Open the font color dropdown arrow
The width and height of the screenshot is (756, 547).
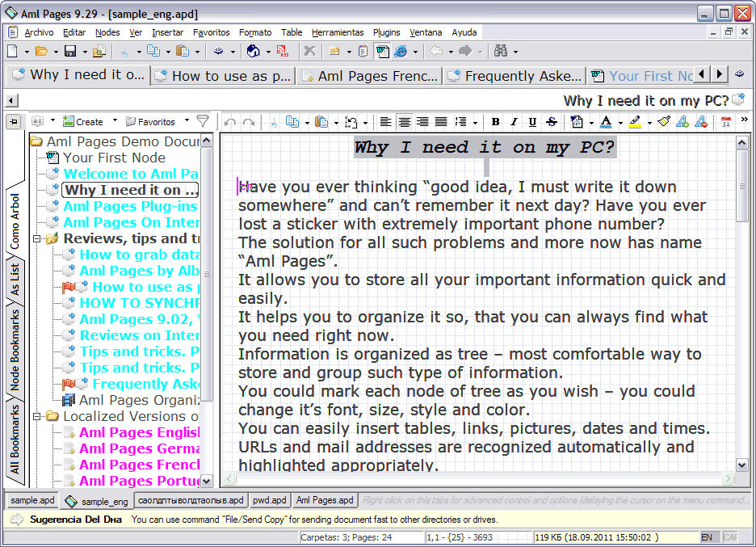click(620, 123)
